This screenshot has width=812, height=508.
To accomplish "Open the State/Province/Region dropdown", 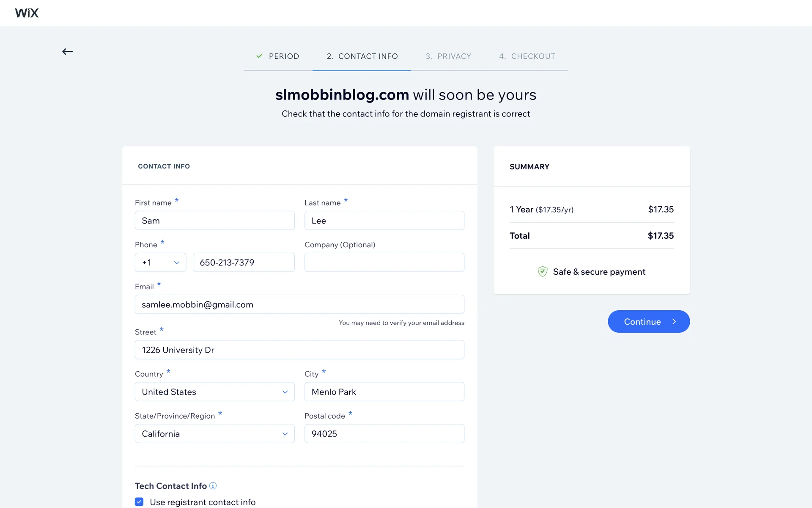I will tap(214, 433).
